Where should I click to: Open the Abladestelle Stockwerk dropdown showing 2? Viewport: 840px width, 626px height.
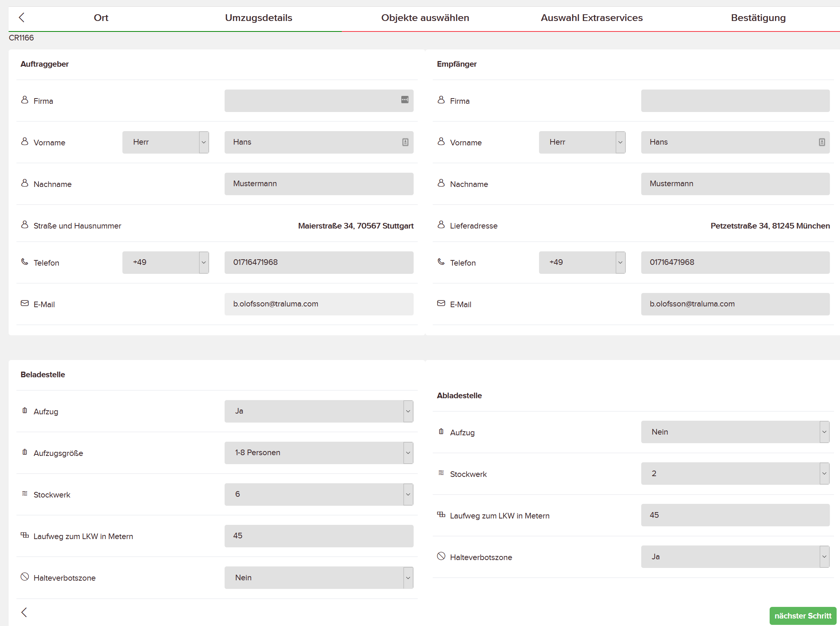(x=735, y=474)
